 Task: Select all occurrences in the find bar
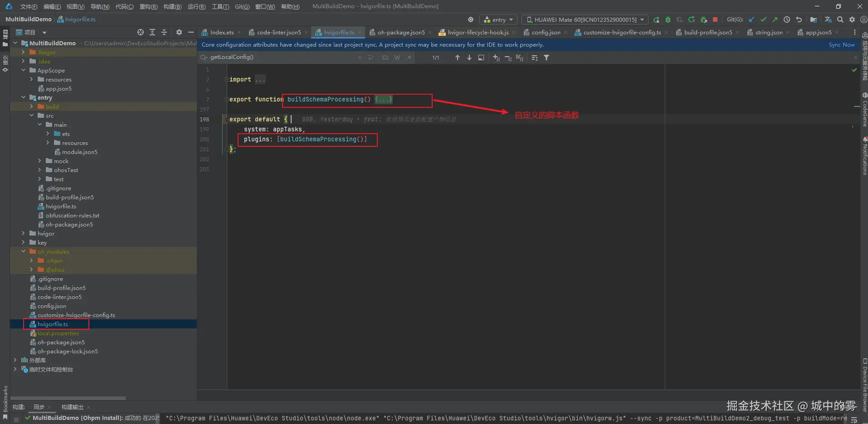pos(520,58)
